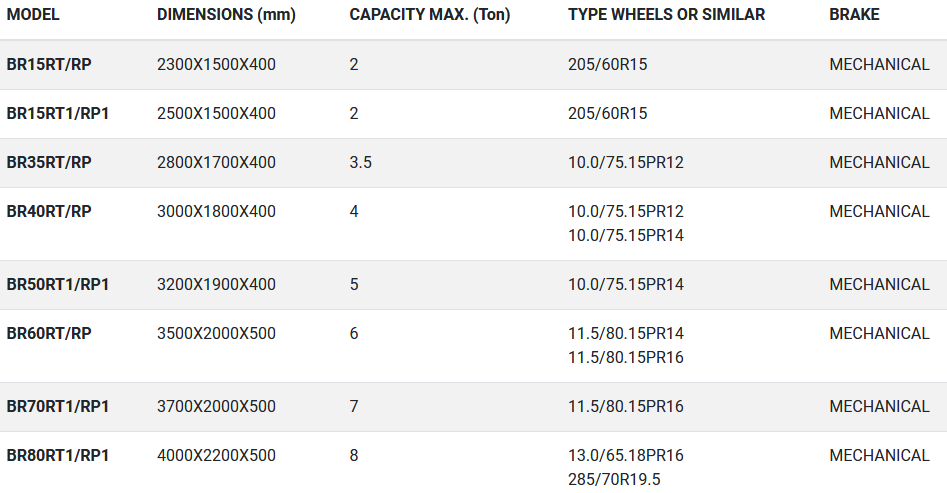Select the BR15RT/RP model cell
The height and width of the screenshot is (493, 947).
click(49, 65)
